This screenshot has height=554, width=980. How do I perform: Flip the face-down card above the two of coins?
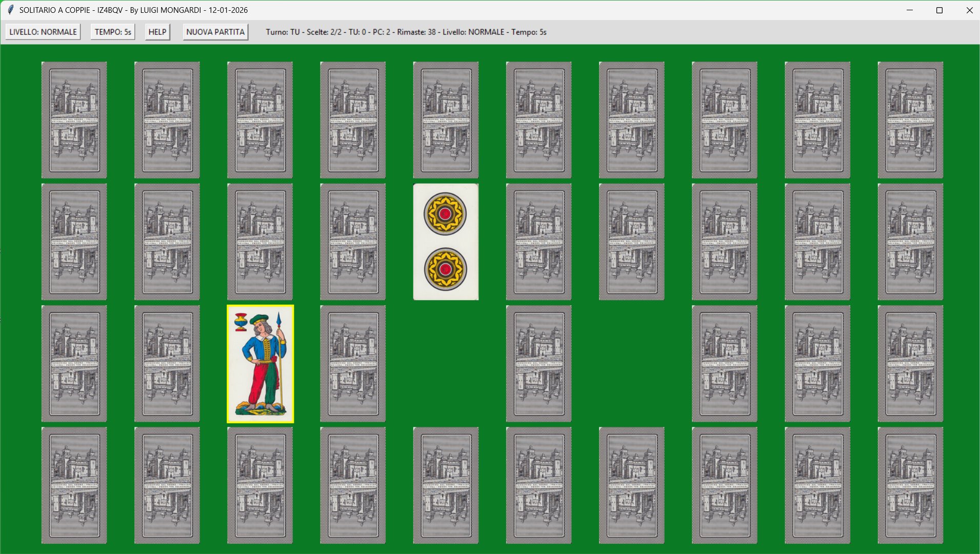pyautogui.click(x=446, y=120)
